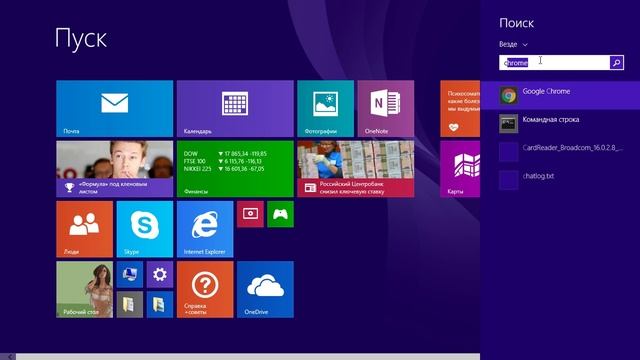Launch the Internet Explorer tile
The height and width of the screenshot is (360, 640).
205,229
